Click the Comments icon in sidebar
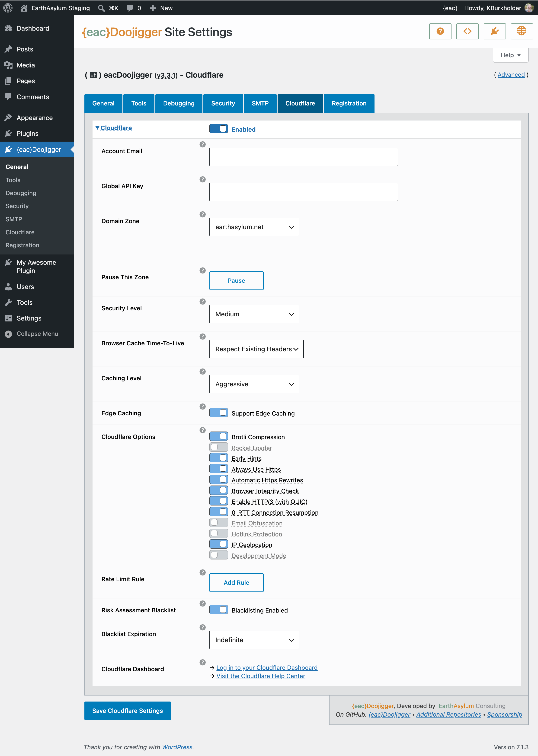 [9, 97]
